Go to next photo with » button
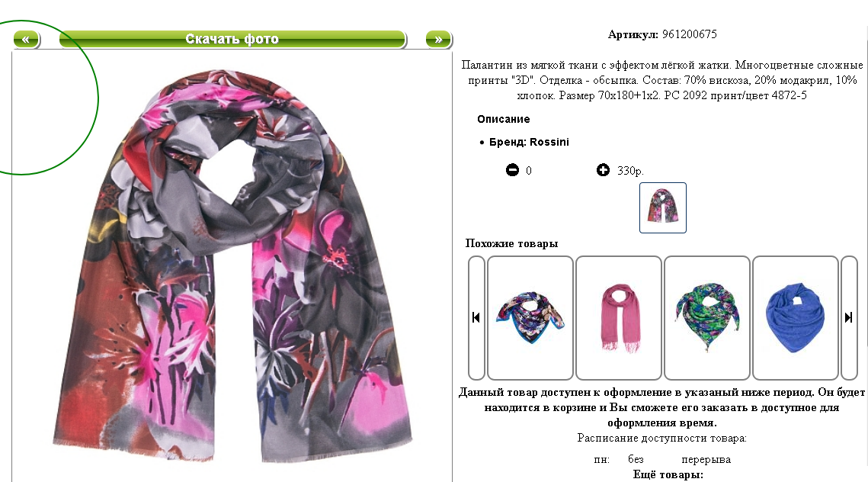Viewport: 868px width, 482px height. click(438, 40)
